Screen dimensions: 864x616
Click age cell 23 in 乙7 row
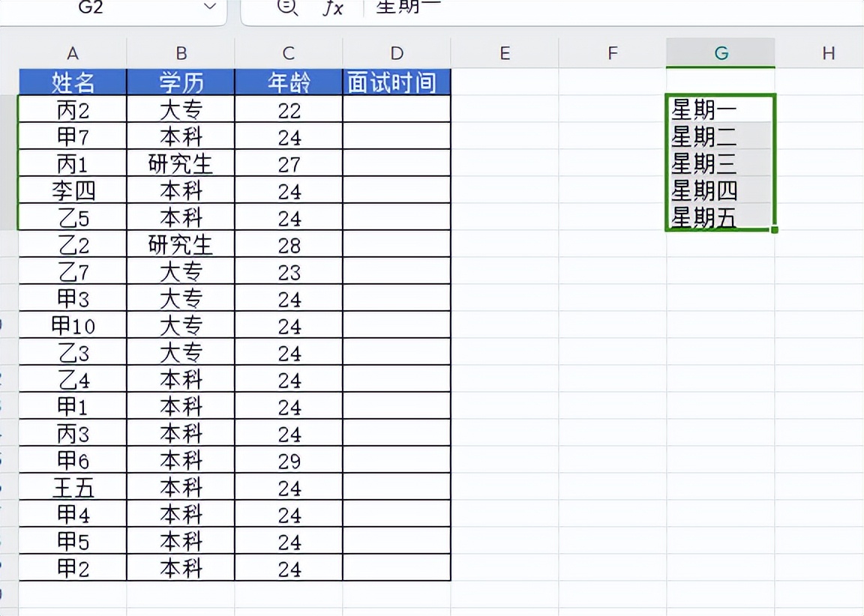tap(289, 271)
